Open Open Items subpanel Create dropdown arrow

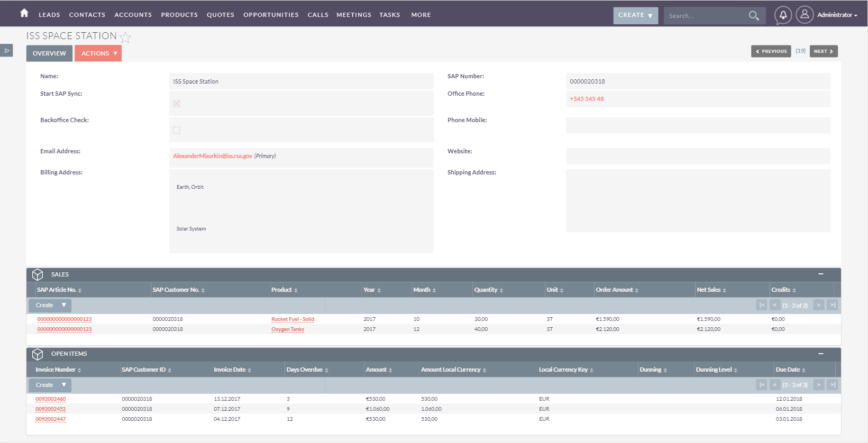[x=63, y=385]
